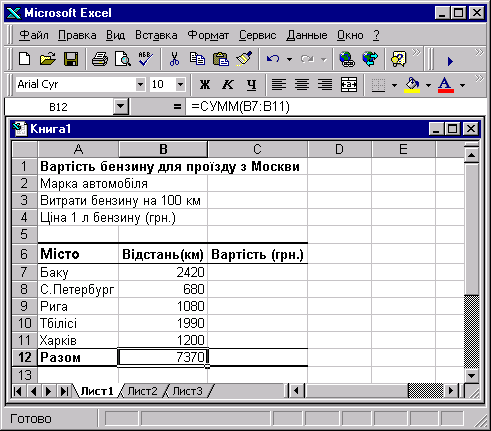
Task: Select the row 7 header
Action: 24,272
